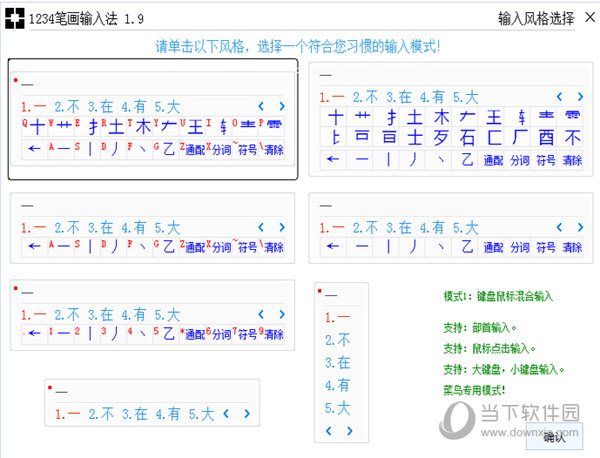Click G-labeled 乙 stroke in the black-bordered panel
The height and width of the screenshot is (458, 600).
click(x=166, y=149)
